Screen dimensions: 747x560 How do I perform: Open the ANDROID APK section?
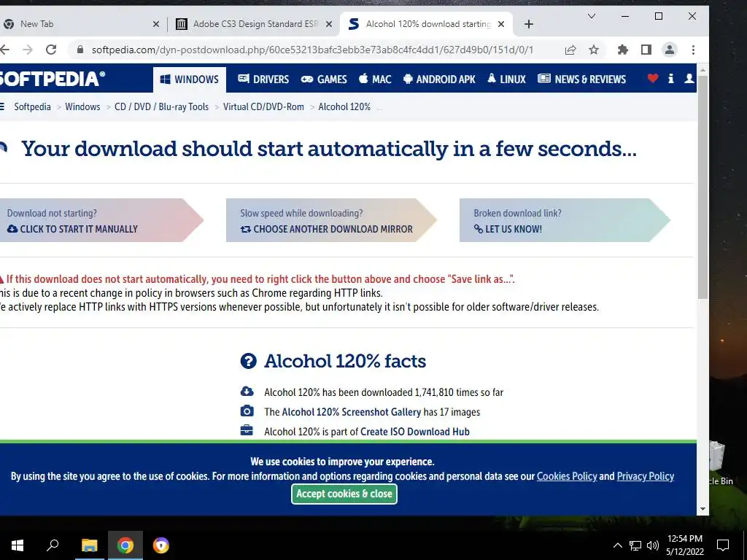click(x=439, y=79)
